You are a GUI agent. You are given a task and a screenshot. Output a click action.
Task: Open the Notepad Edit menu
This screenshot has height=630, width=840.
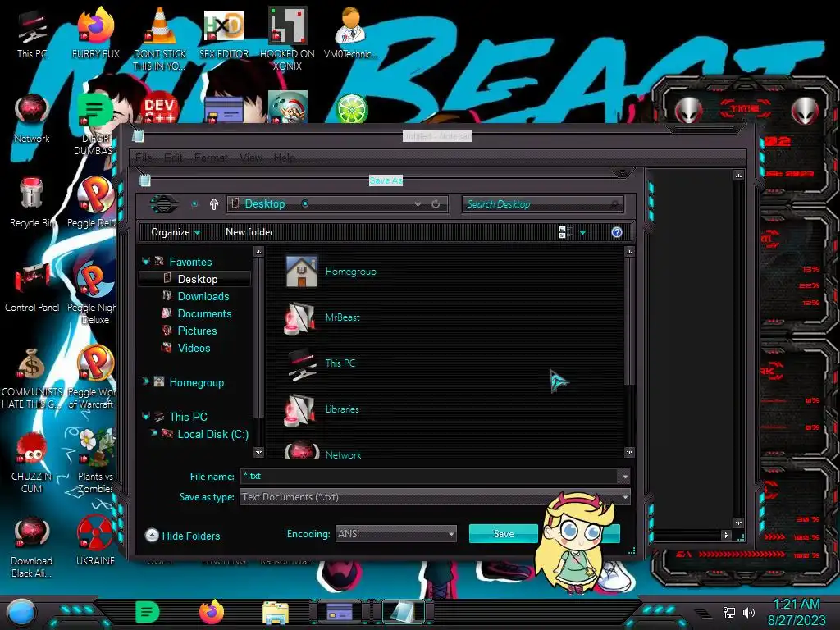click(173, 157)
